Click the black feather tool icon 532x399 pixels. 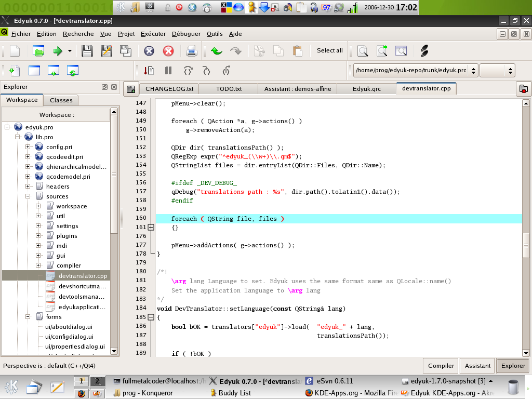[424, 51]
